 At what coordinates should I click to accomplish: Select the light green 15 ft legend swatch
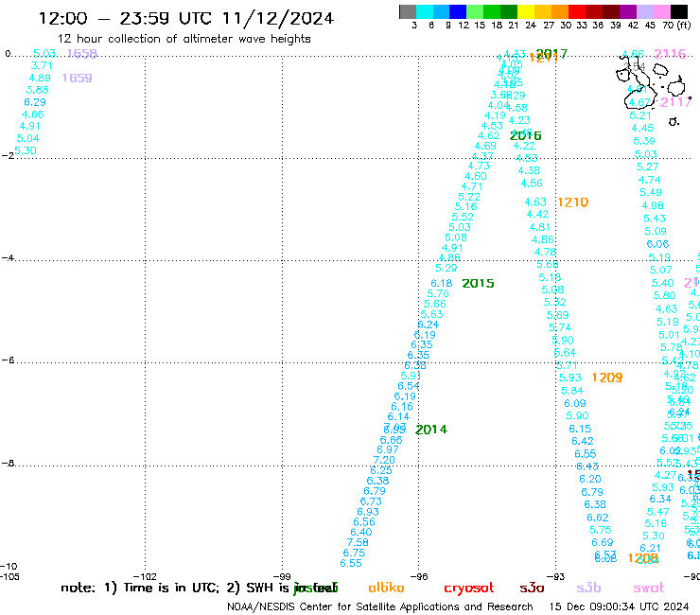tap(475, 11)
